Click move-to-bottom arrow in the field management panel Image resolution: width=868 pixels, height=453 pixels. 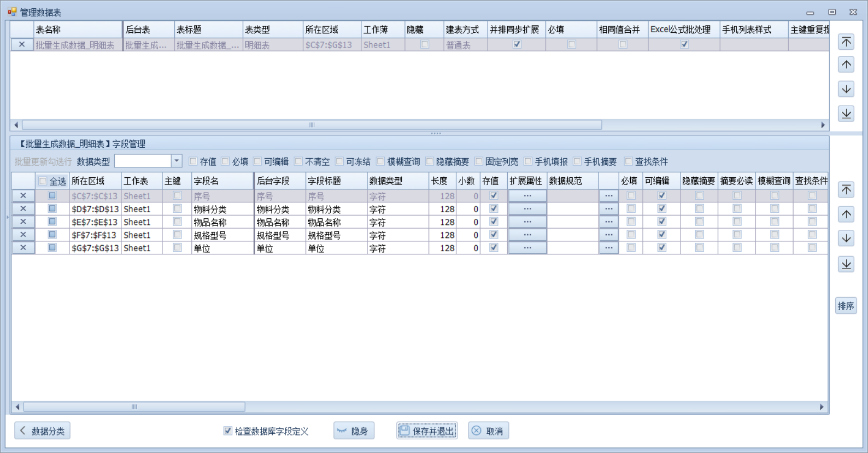(846, 264)
